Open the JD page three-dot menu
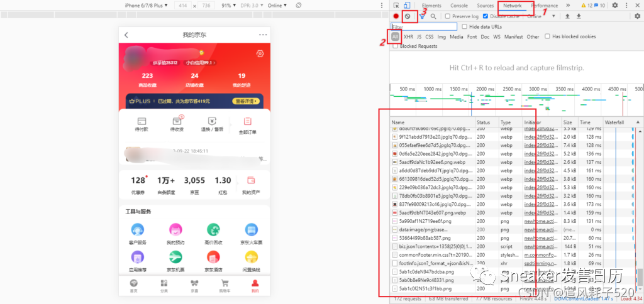The width and height of the screenshot is (644, 304). pos(263,35)
